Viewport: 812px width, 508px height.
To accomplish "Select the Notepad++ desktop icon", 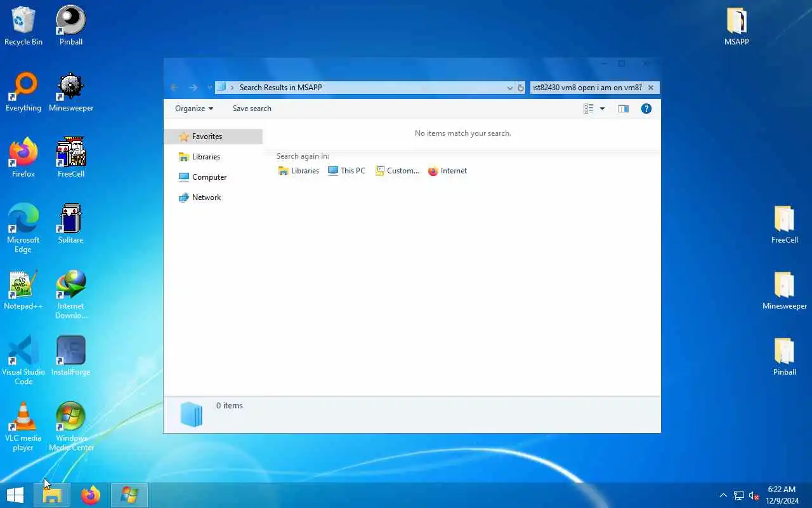I will pos(23,290).
